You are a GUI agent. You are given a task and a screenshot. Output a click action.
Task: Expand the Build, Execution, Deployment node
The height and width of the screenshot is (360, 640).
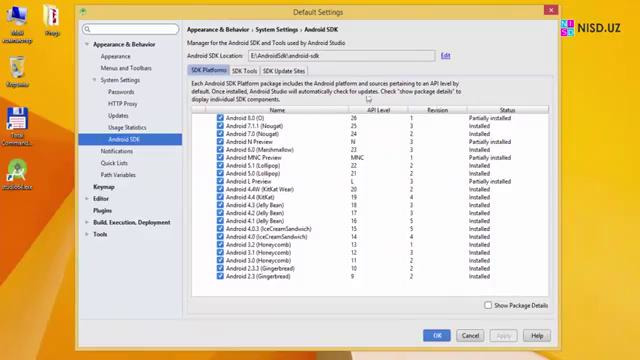[x=87, y=222]
